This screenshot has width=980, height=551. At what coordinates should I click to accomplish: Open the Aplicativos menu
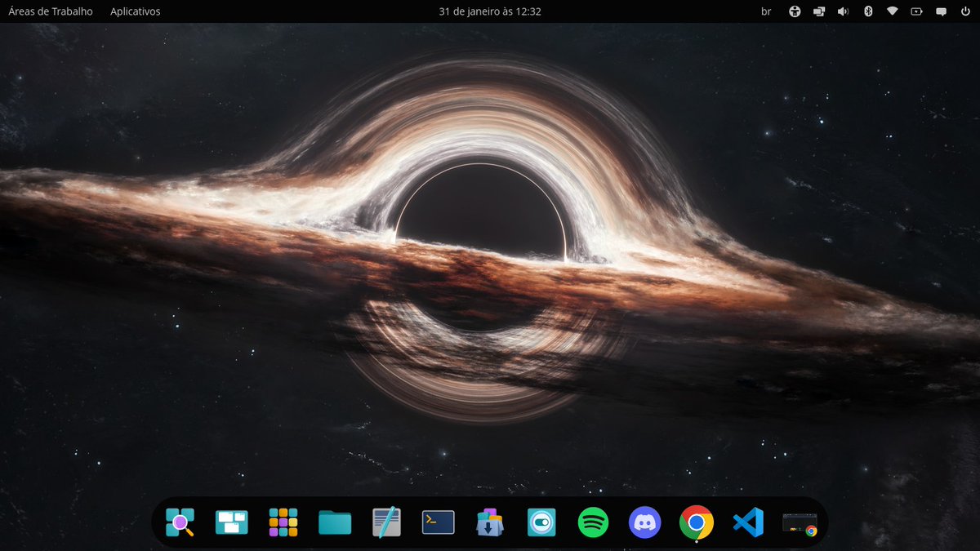136,11
